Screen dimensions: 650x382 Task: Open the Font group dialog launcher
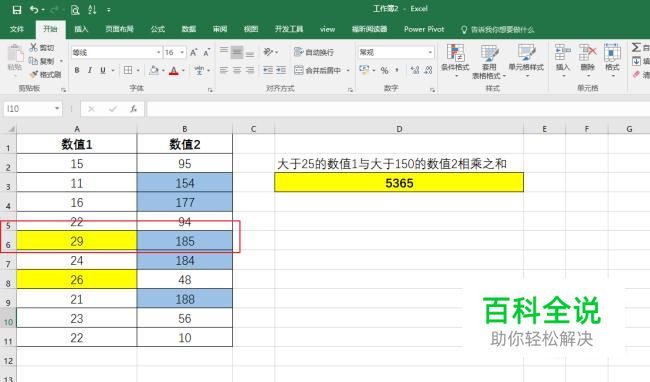pos(210,89)
